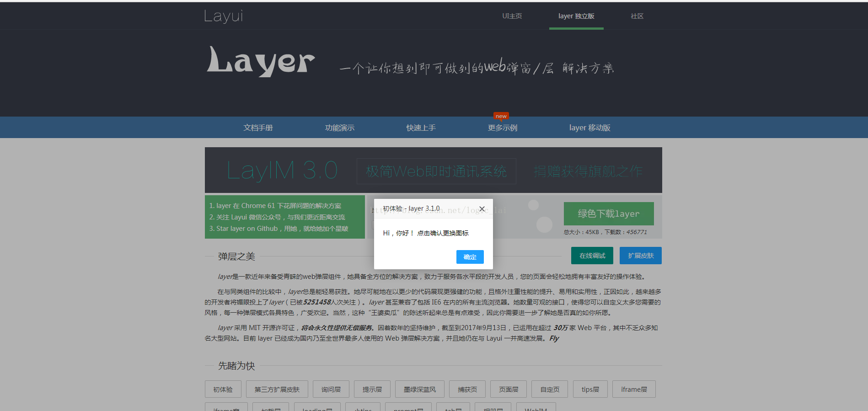The width and height of the screenshot is (868, 411).
Task: Click the 捐赠获得旗舰之作 banner text
Action: click(x=588, y=171)
